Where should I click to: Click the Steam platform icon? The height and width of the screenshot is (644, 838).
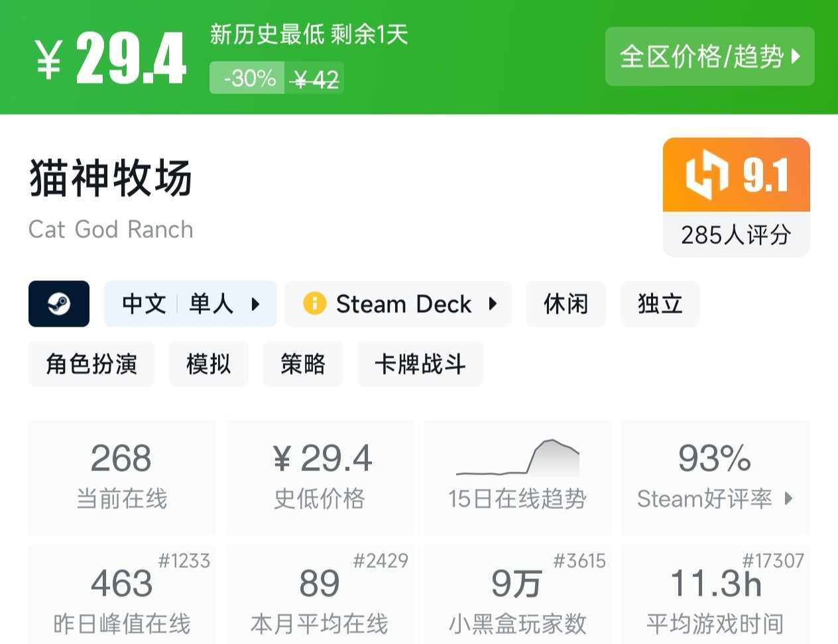point(59,304)
